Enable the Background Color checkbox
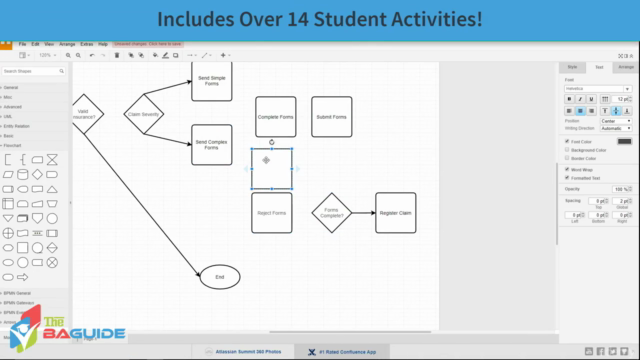640x360 pixels. click(x=567, y=150)
